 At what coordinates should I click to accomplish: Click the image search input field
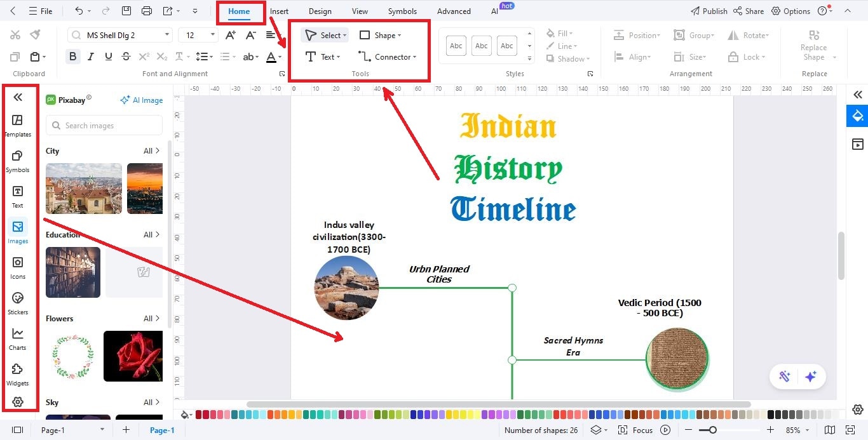(x=104, y=125)
